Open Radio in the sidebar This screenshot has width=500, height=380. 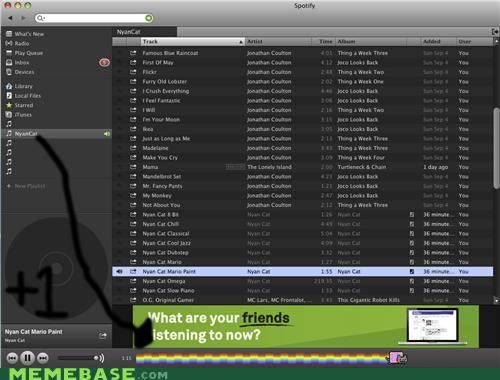pos(22,43)
